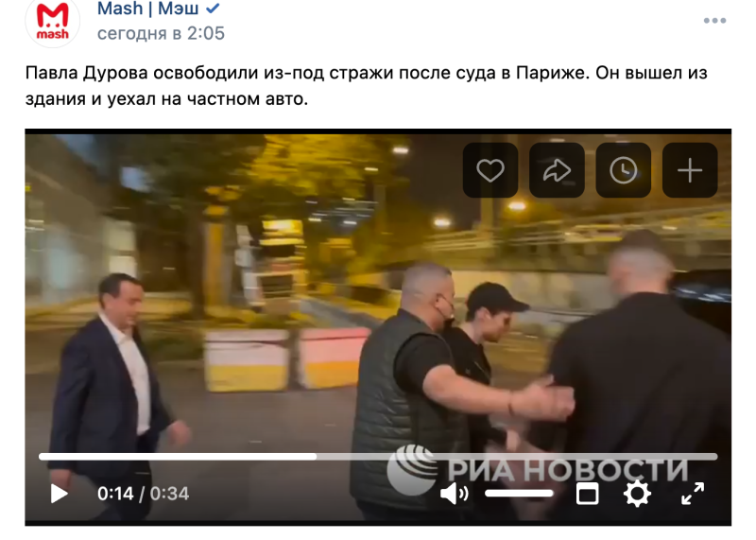Toggle picture-in-picture mini player

pyautogui.click(x=587, y=494)
